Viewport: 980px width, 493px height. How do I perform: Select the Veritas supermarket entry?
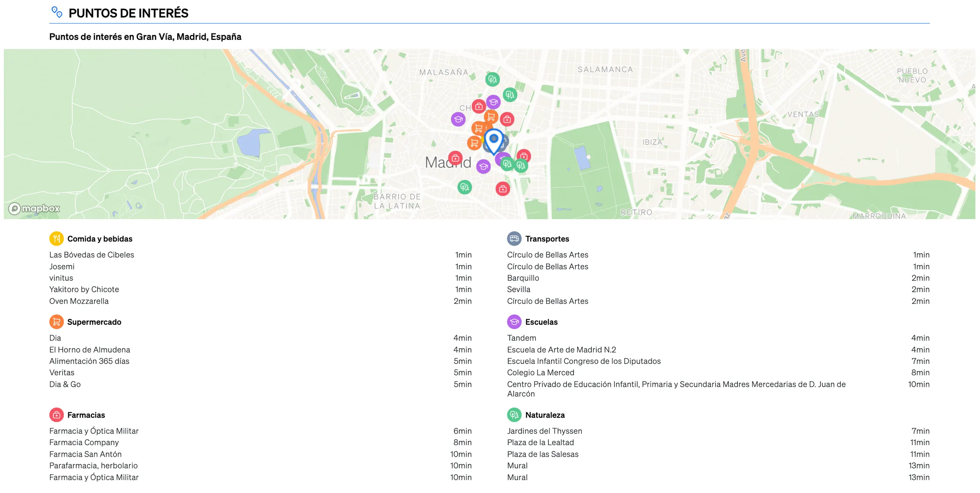(260, 373)
